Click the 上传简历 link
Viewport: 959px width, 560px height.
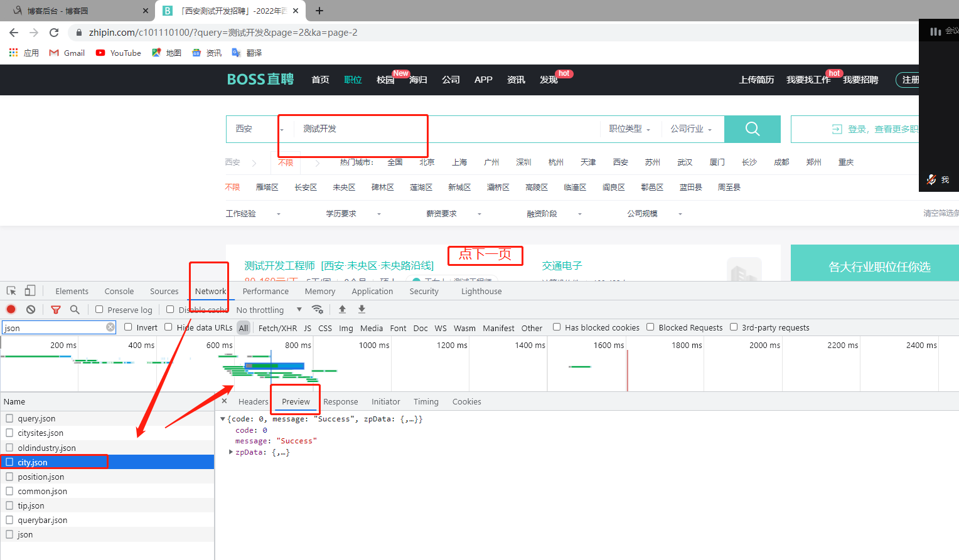(756, 80)
